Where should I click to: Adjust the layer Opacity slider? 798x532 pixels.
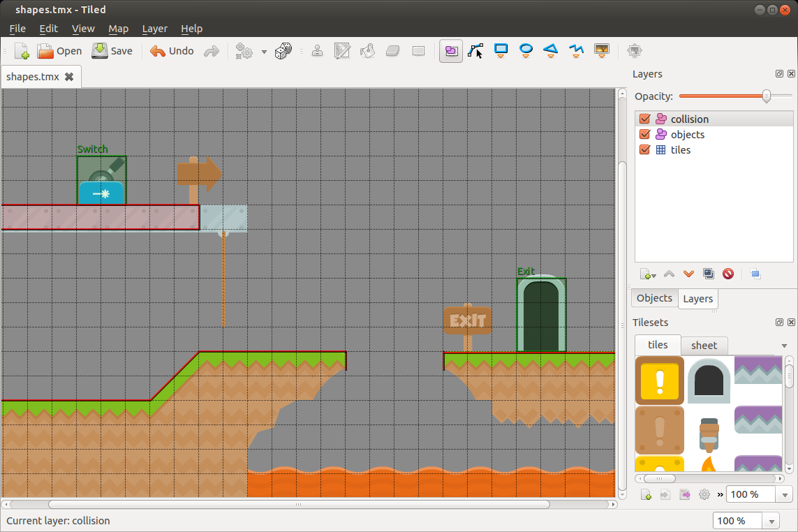[766, 96]
